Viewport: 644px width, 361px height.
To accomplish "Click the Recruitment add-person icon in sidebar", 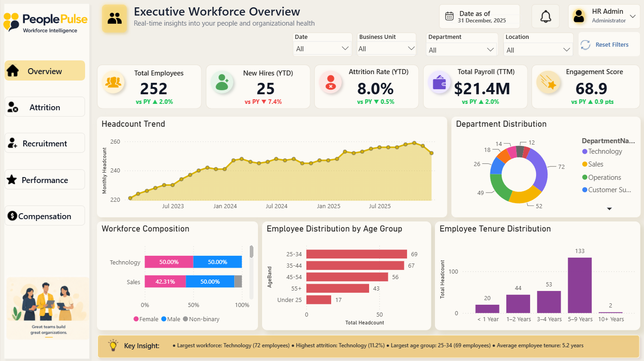I will [13, 144].
